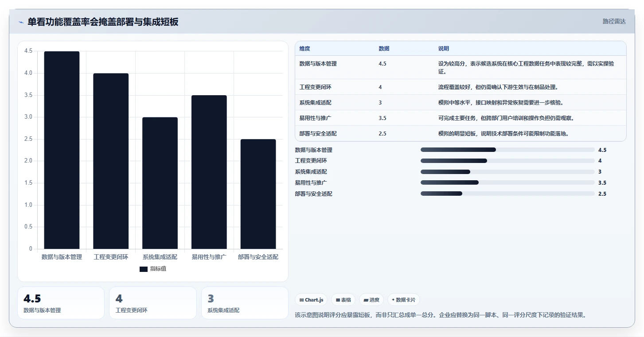Click the 表格 chip icon
Screen dimensions: 644x337
tap(338, 300)
